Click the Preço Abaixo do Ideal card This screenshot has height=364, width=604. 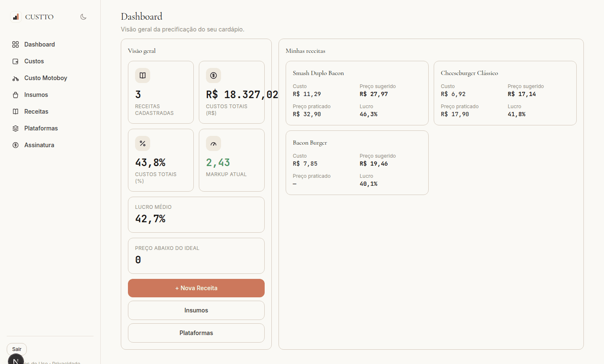196,256
